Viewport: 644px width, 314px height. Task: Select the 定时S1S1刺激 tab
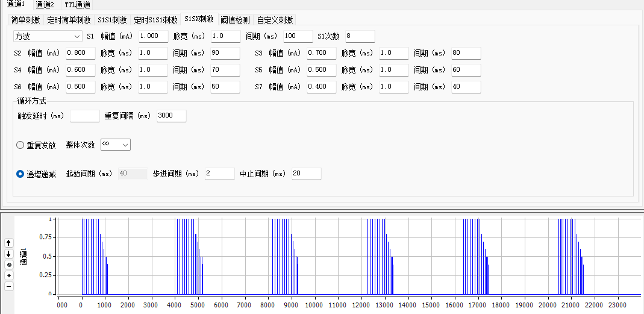[x=155, y=20]
